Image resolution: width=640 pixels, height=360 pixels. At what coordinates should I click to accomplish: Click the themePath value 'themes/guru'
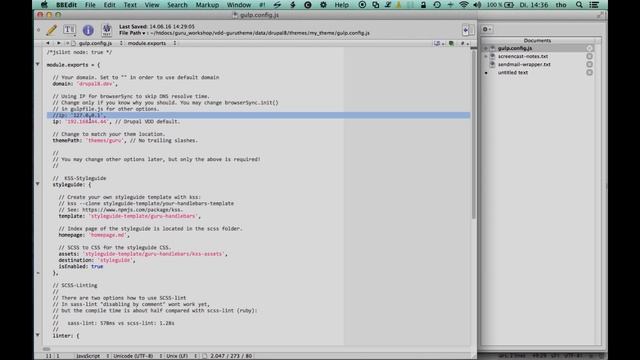(x=104, y=140)
